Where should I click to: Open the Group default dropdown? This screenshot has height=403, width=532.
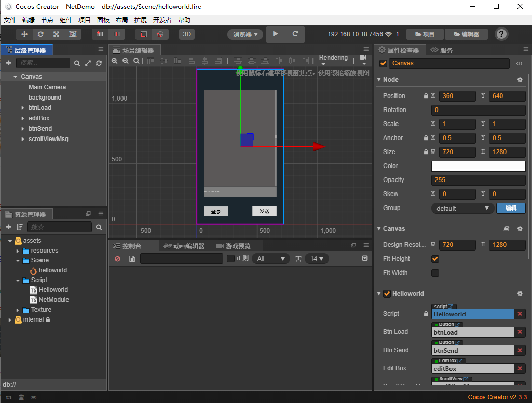pyautogui.click(x=461, y=208)
